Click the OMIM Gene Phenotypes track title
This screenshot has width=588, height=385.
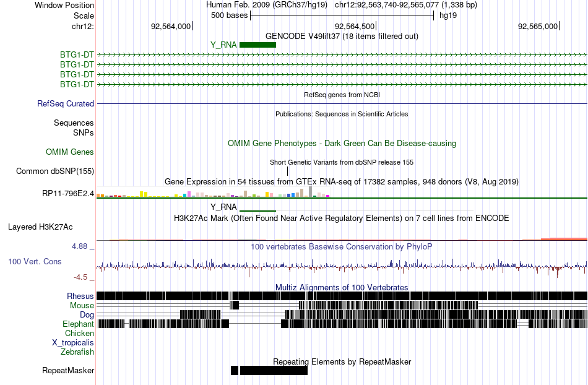(342, 143)
